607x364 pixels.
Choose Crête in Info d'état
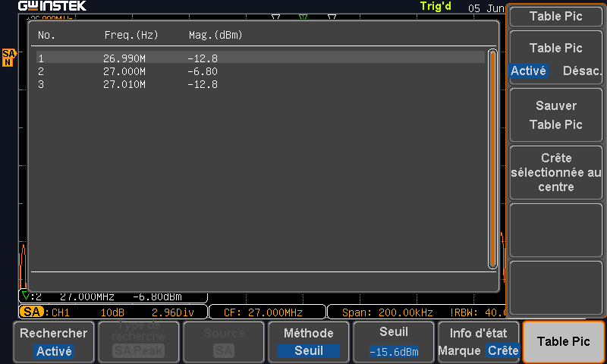click(x=503, y=350)
